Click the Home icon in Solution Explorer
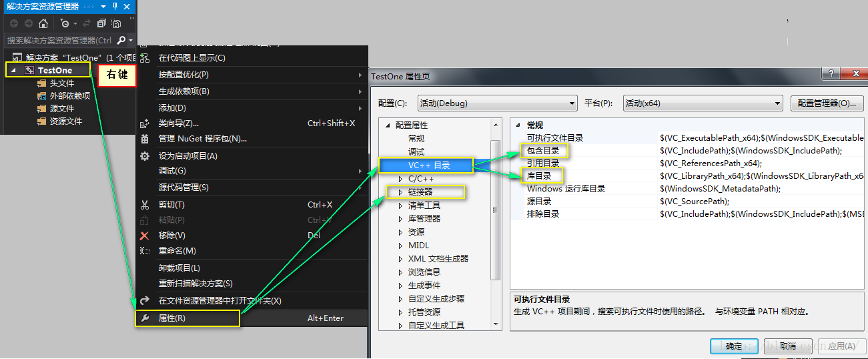This screenshot has height=359, width=868. tap(43, 23)
